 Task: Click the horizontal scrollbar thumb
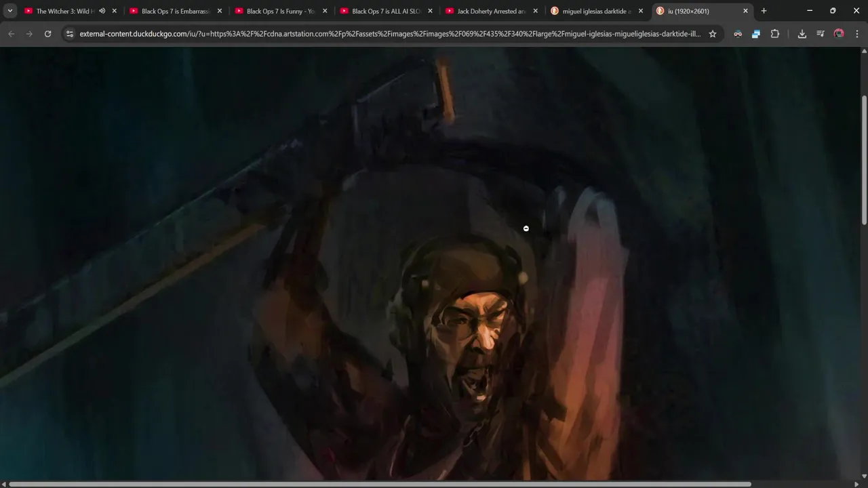click(x=381, y=484)
